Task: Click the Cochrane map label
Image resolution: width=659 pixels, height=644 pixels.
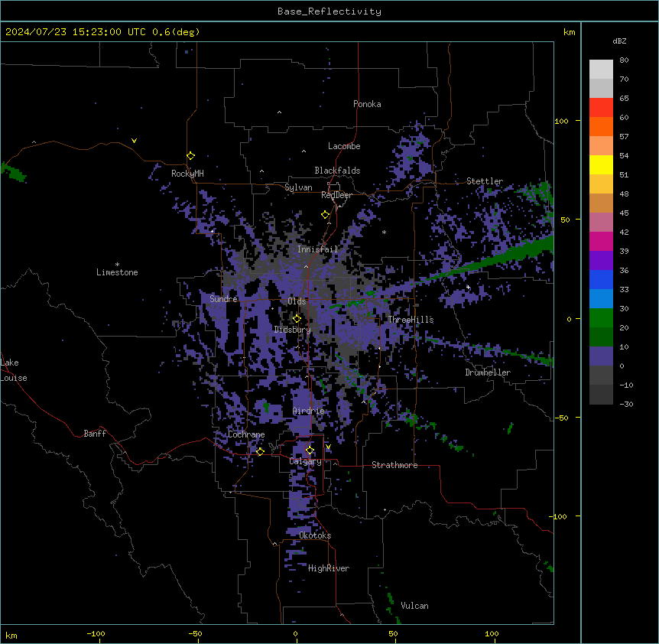Action: pyautogui.click(x=246, y=434)
